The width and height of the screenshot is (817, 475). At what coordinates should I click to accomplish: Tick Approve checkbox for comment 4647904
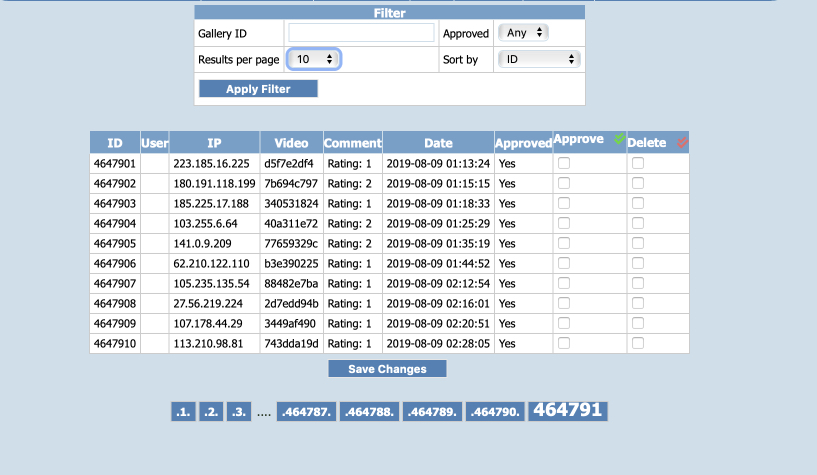click(564, 223)
